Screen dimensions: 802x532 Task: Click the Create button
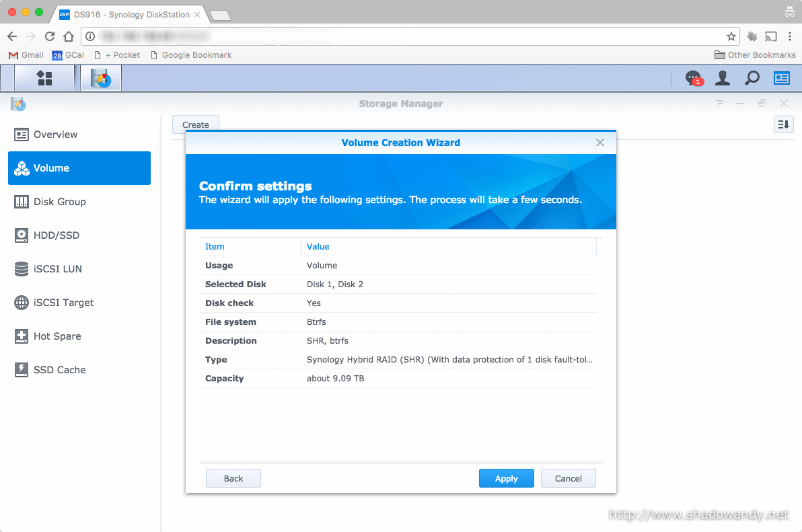coord(195,124)
